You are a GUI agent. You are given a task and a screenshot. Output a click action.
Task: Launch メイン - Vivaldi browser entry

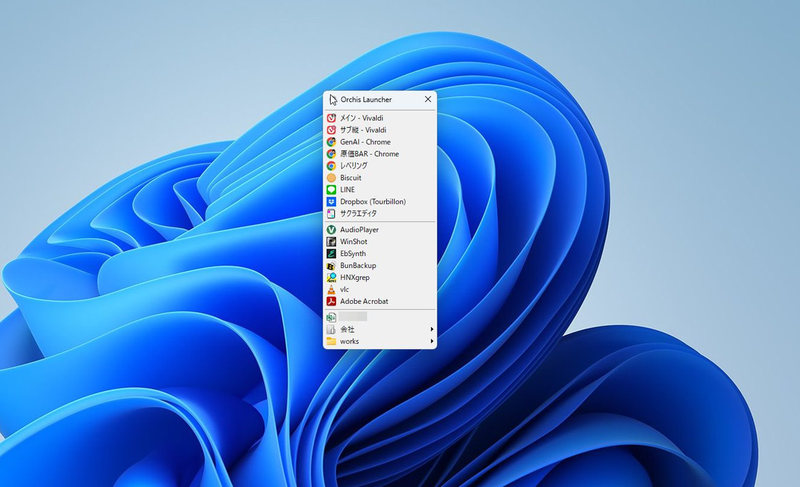[x=362, y=118]
